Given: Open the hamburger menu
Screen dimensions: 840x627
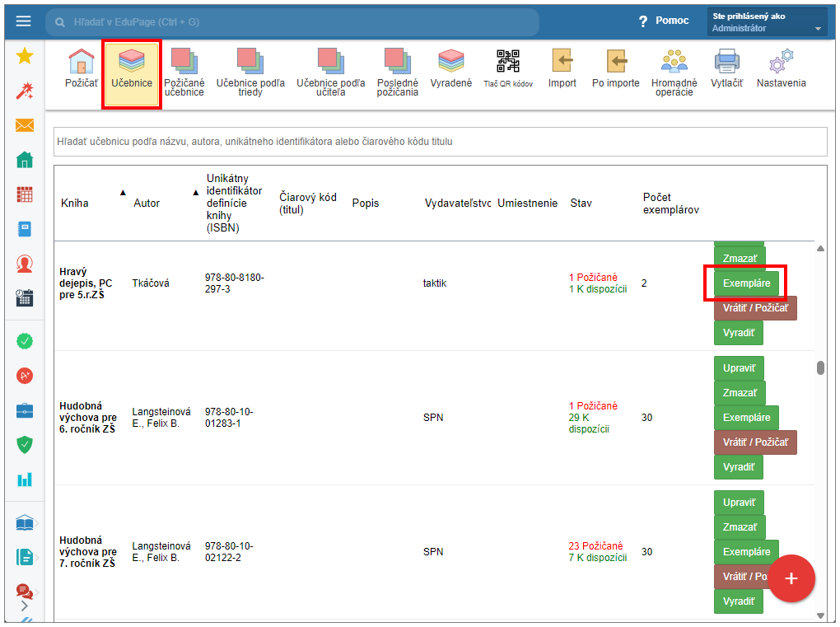Looking at the screenshot, I should click(x=23, y=21).
